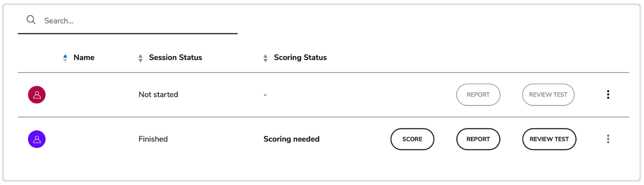Select the Not started status cell
The width and height of the screenshot is (644, 185).
tap(158, 95)
